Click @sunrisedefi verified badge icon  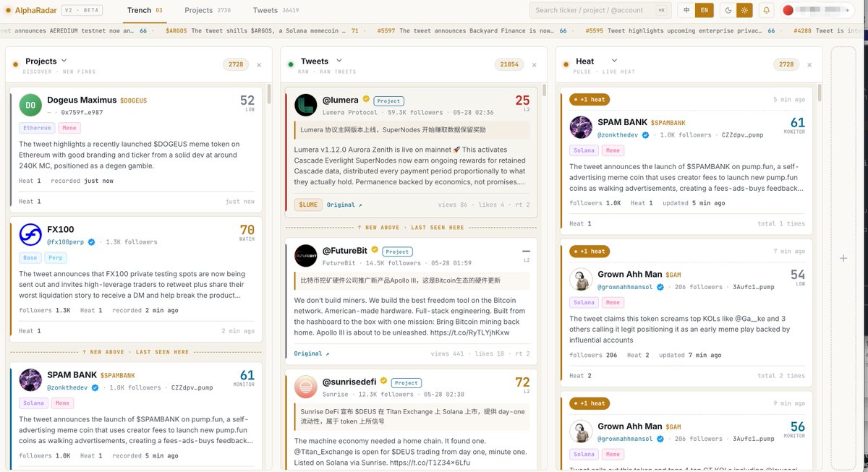[x=384, y=382]
